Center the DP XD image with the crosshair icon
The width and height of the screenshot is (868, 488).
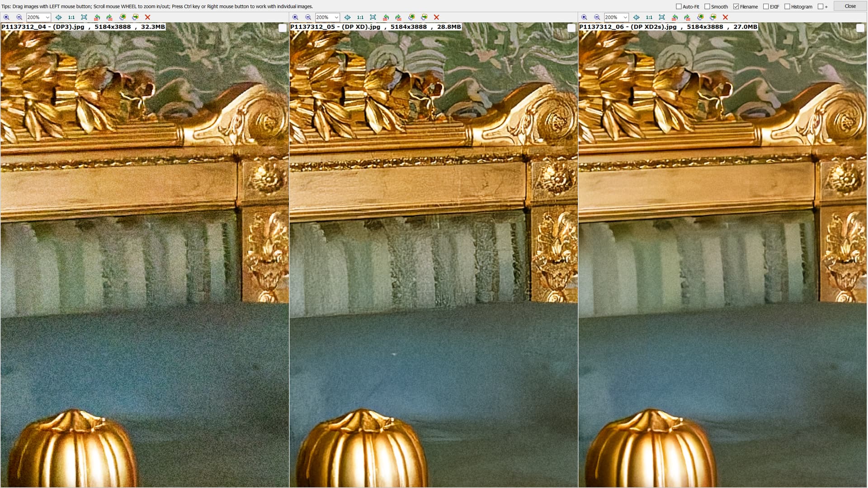click(347, 17)
